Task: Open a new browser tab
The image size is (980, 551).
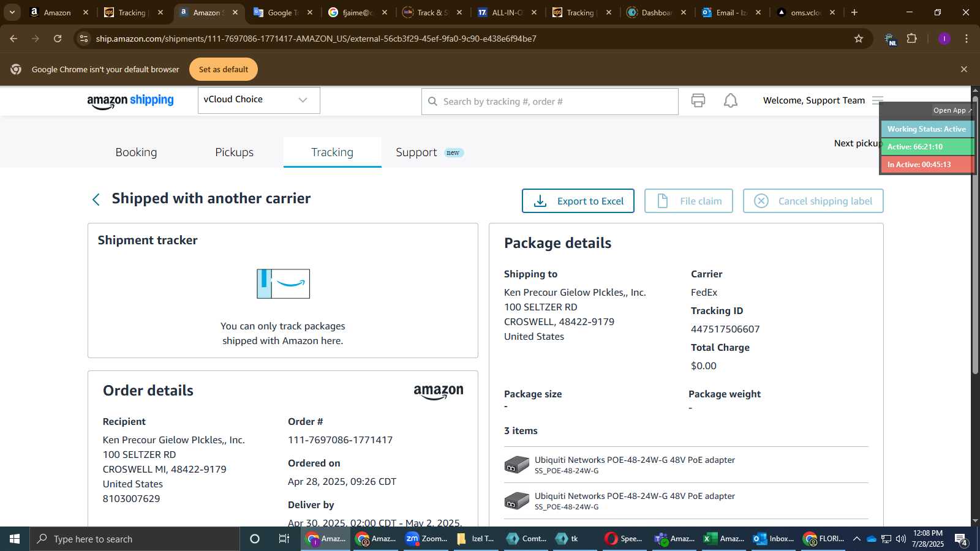Action: [x=854, y=12]
